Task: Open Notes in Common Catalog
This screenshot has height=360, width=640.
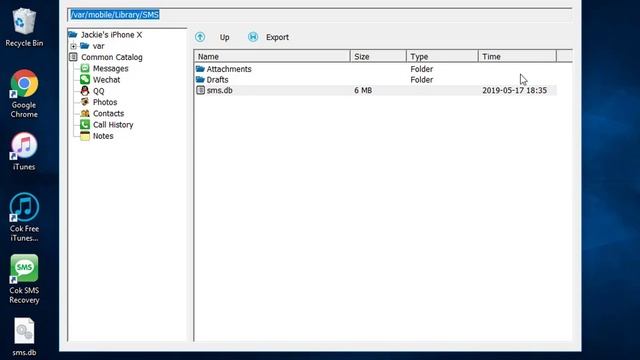Action: [103, 136]
